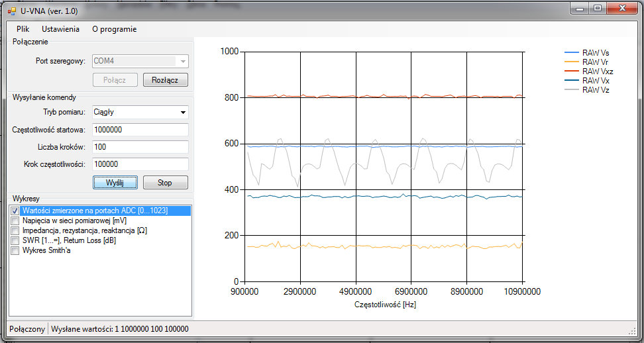Click the Stop button
This screenshot has width=644, height=343.
point(166,182)
